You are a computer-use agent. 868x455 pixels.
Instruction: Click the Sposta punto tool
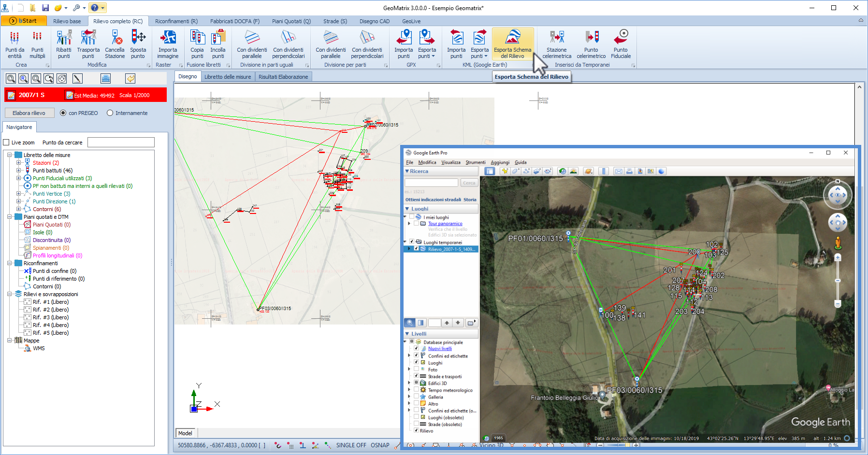click(138, 44)
